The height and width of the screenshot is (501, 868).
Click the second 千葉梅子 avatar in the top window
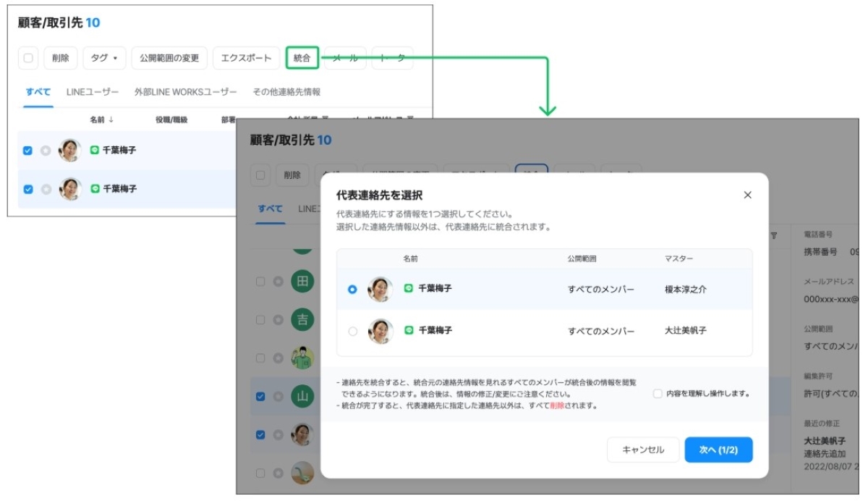pyautogui.click(x=70, y=188)
